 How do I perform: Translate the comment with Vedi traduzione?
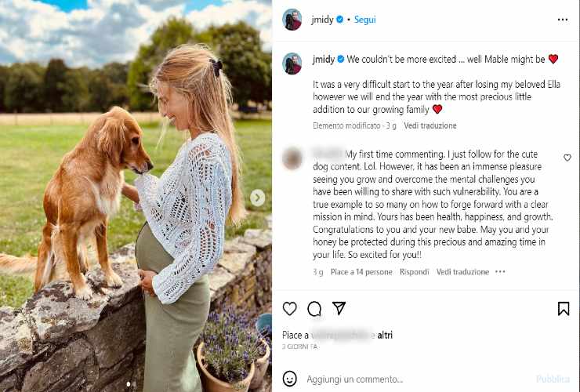click(x=462, y=272)
